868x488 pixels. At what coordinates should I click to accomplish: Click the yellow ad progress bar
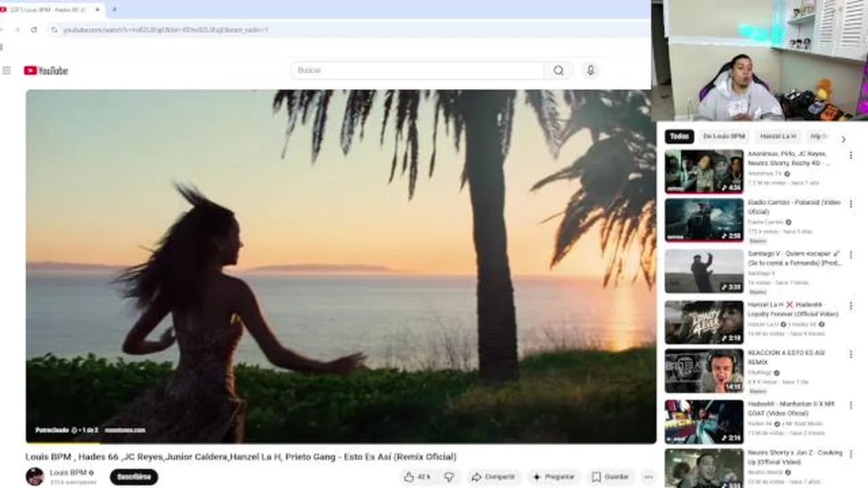coord(62,443)
